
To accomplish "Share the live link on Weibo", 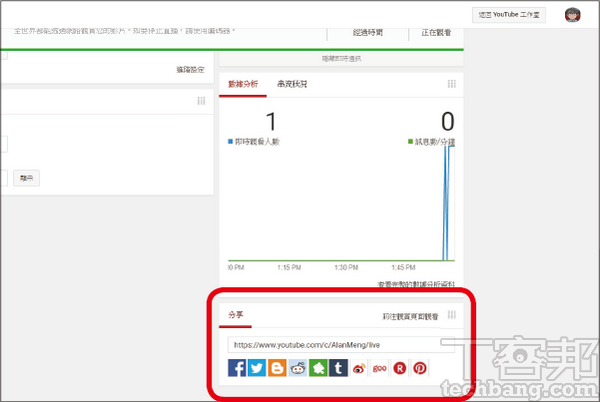I will [x=359, y=368].
